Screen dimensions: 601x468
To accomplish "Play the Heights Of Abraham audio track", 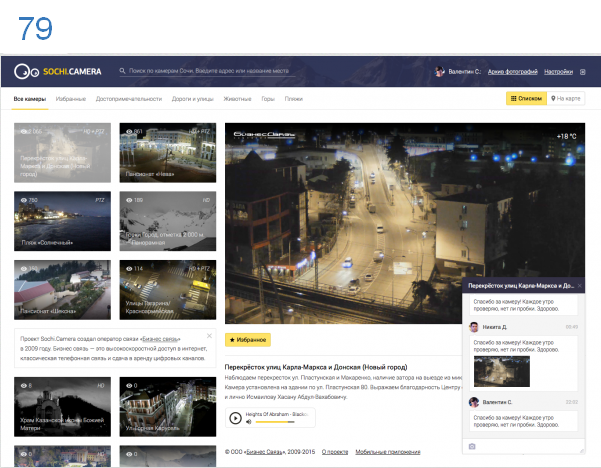I will [235, 418].
